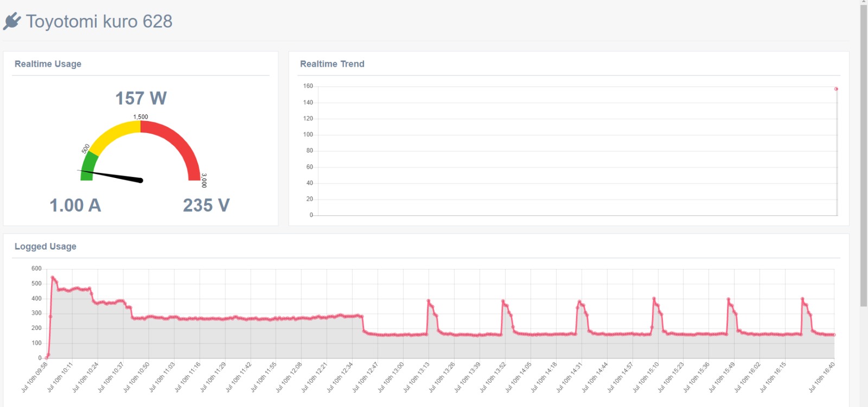Viewport: 868px width, 407px height.
Task: Click the spike near Jul 10th 15:10
Action: [654, 298]
